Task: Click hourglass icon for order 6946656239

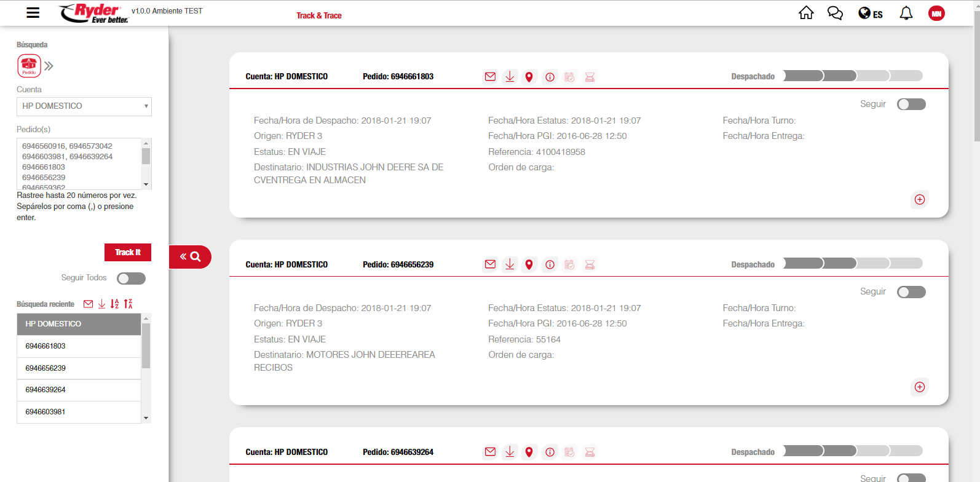Action: pyautogui.click(x=590, y=264)
